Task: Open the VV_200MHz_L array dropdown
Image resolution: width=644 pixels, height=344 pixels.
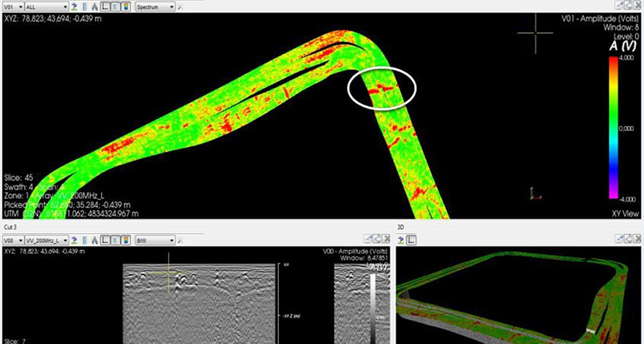Action: tap(47, 240)
